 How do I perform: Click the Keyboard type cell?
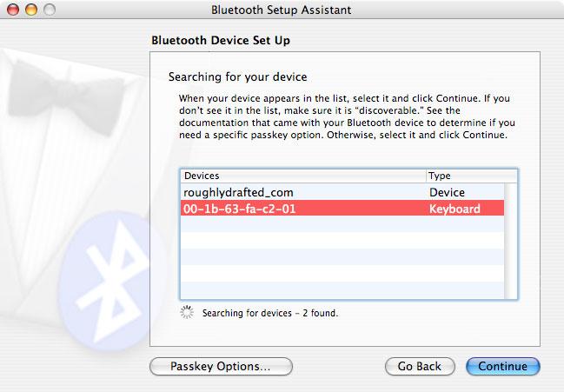[455, 209]
